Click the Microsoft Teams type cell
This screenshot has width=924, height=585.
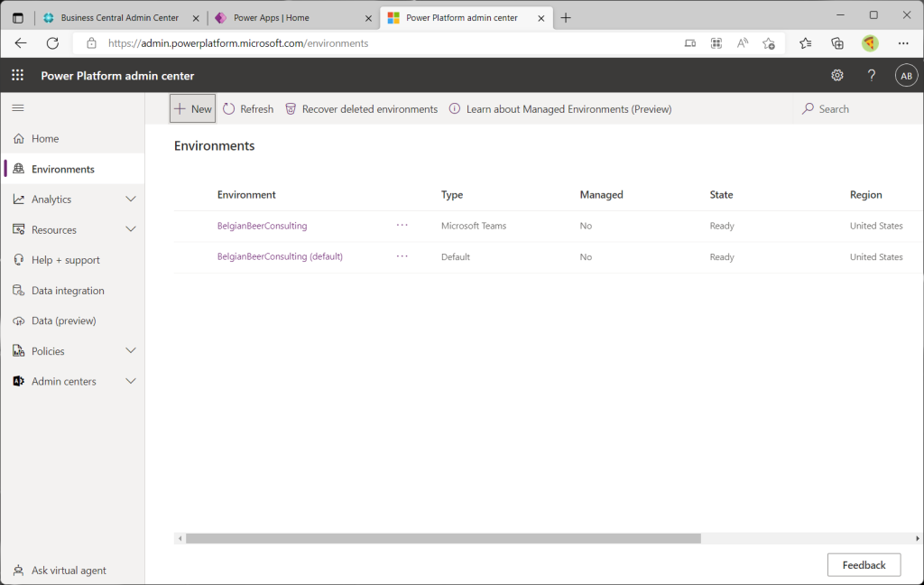coord(474,226)
